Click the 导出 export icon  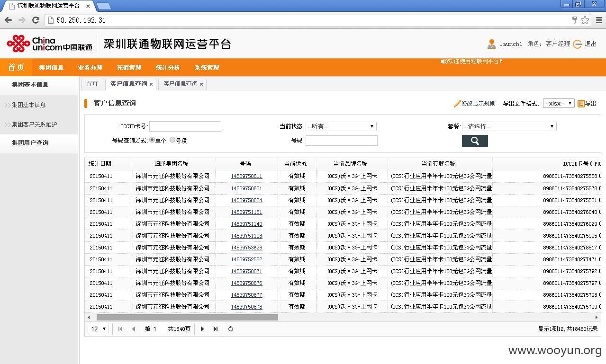pos(581,103)
